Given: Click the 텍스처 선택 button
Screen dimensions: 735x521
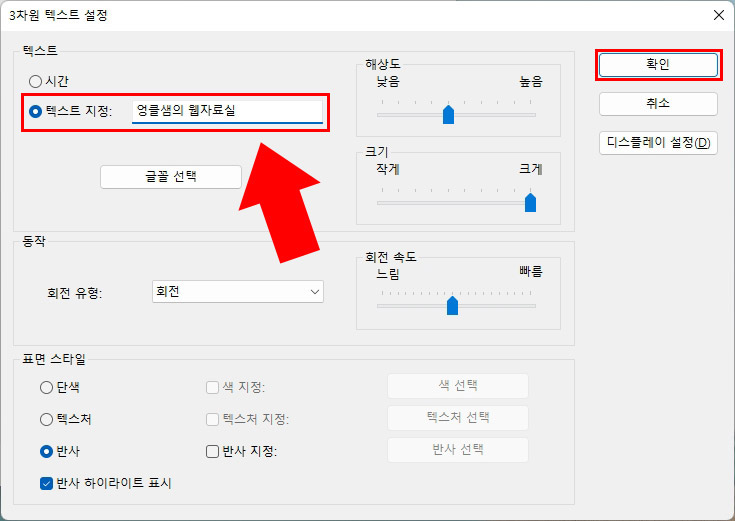Looking at the screenshot, I should pyautogui.click(x=458, y=417).
